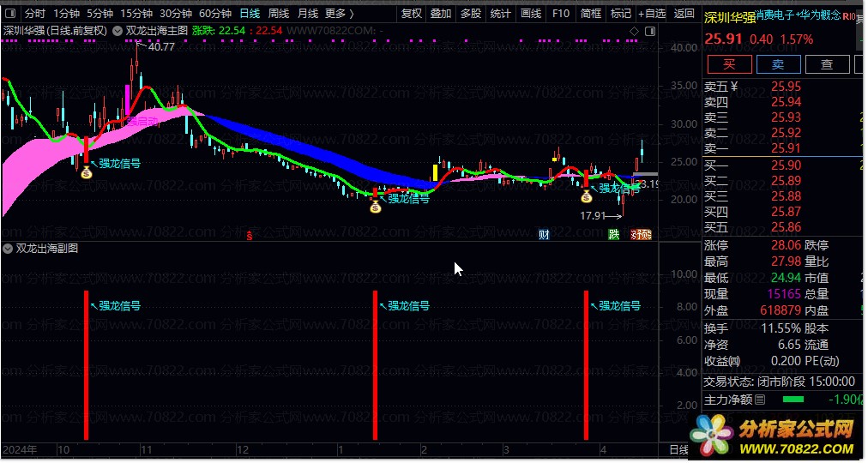Click the 换手 value 11.55%
The width and height of the screenshot is (868, 463).
[781, 329]
